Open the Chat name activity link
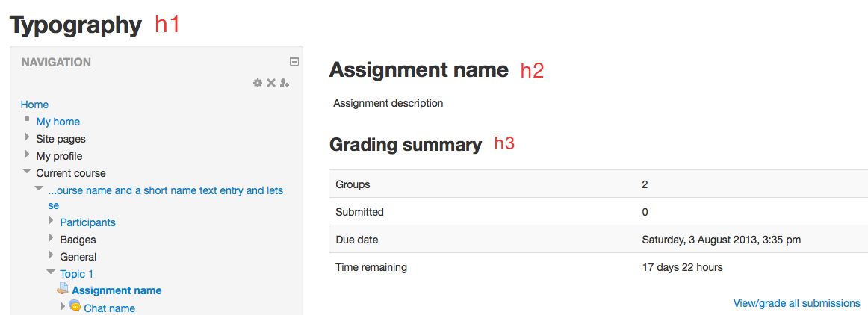The width and height of the screenshot is (868, 315). click(x=110, y=308)
